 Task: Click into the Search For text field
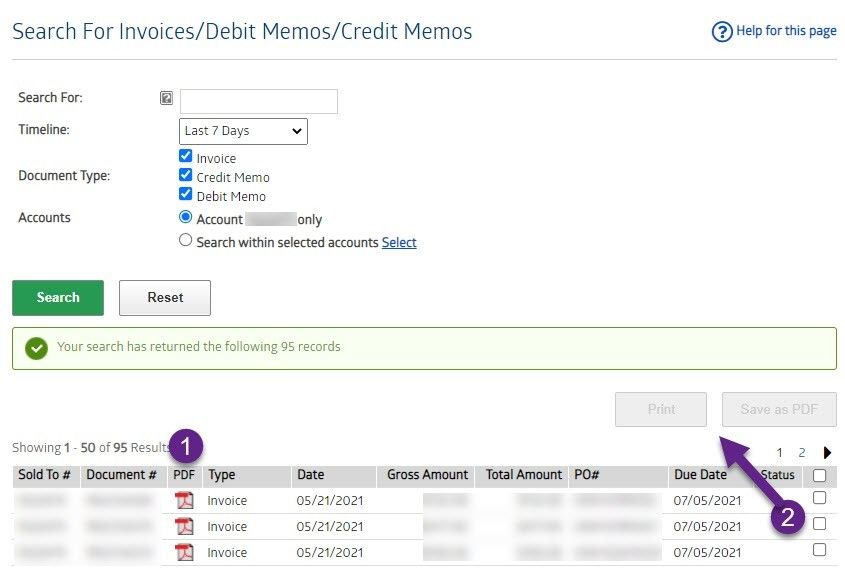pos(259,101)
